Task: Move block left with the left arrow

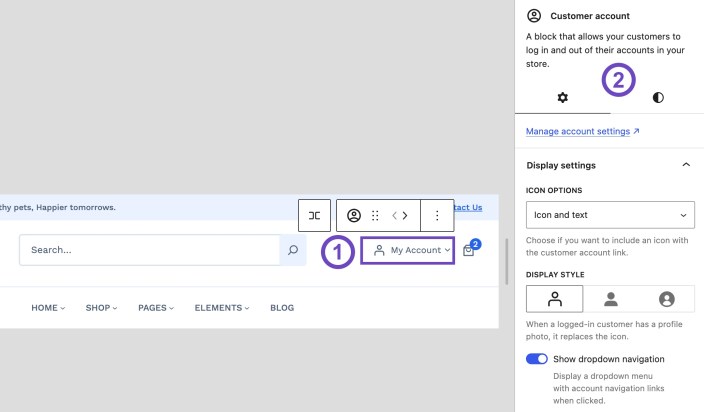Action: 394,215
